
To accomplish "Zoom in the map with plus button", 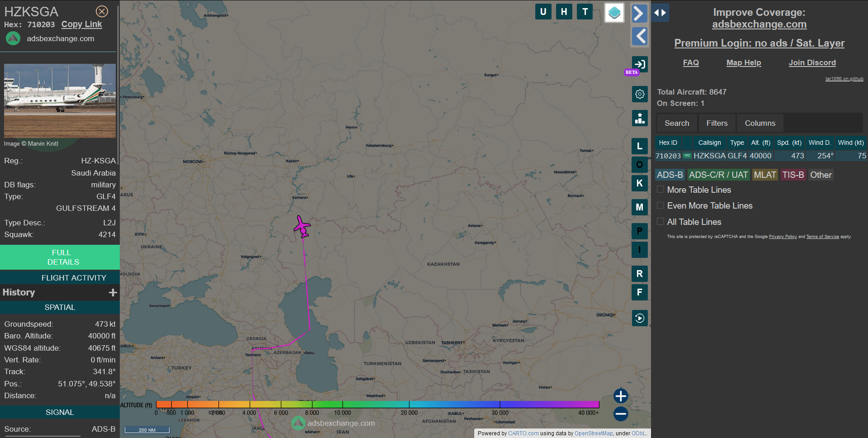I will point(621,396).
